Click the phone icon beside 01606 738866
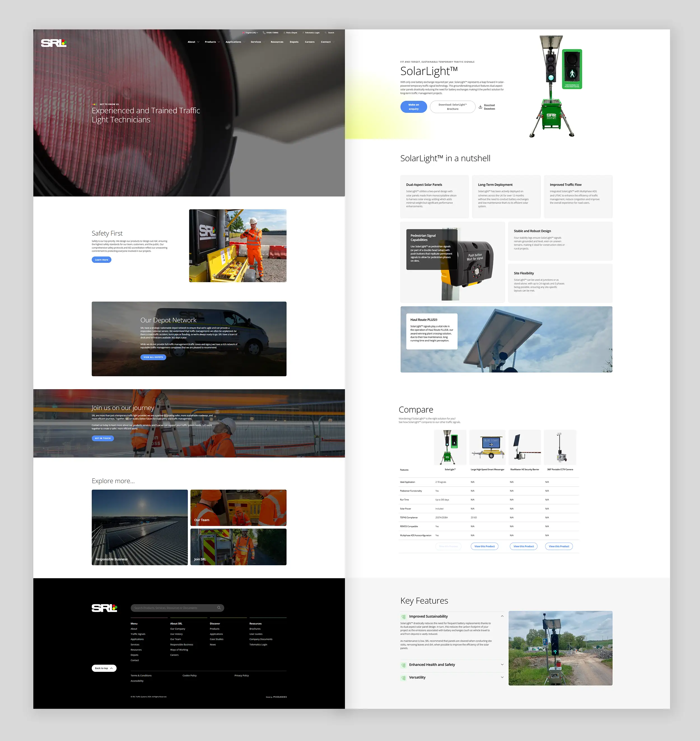 point(264,33)
